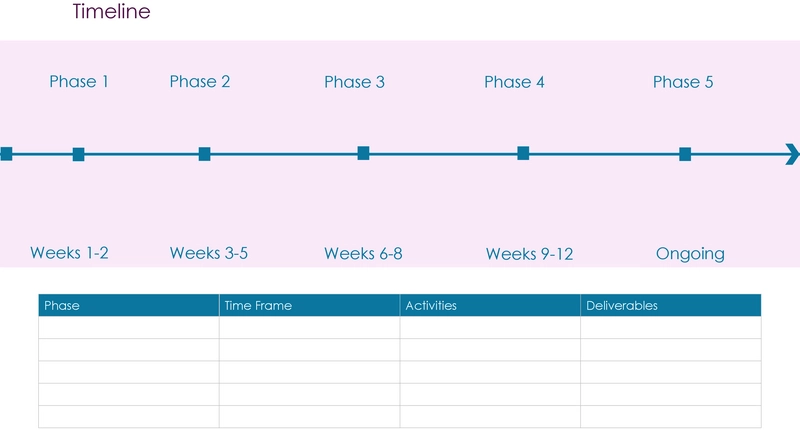This screenshot has height=430, width=800.
Task: Click the timeline's starting square at left edge
Action: click(6, 154)
